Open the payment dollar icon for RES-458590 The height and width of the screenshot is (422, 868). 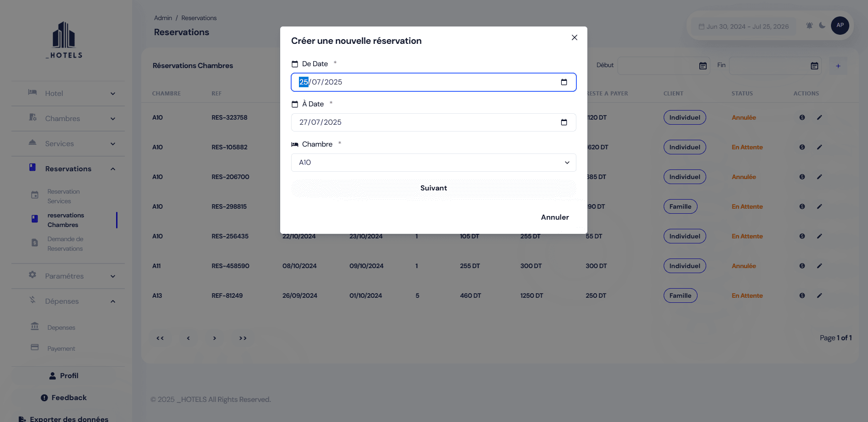pos(802,265)
